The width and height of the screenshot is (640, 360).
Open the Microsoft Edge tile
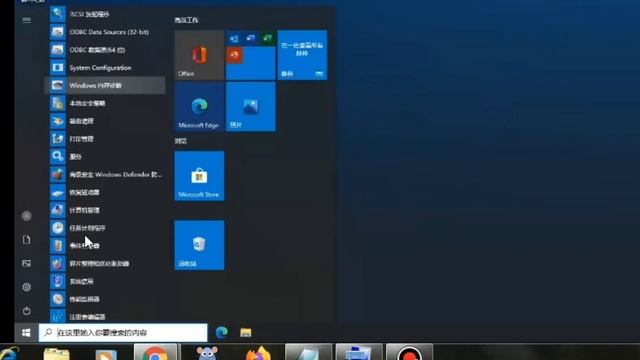pos(199,107)
